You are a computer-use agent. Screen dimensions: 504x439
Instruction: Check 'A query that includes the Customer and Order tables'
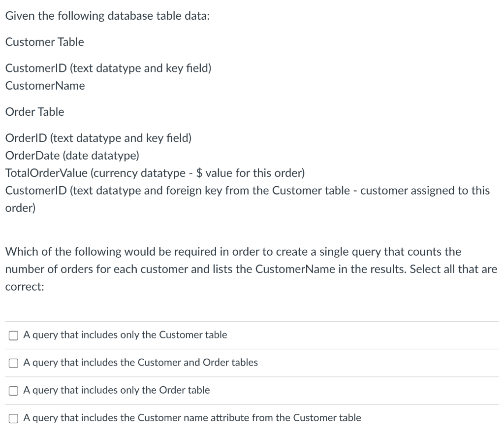tap(13, 363)
